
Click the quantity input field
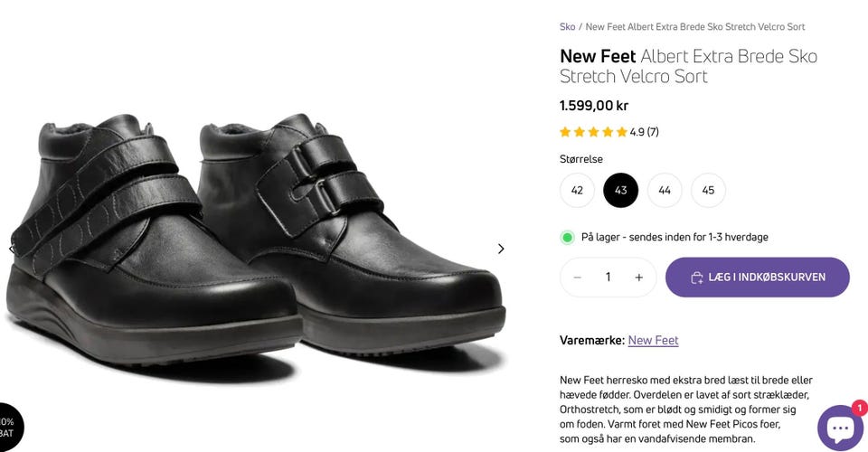click(608, 278)
